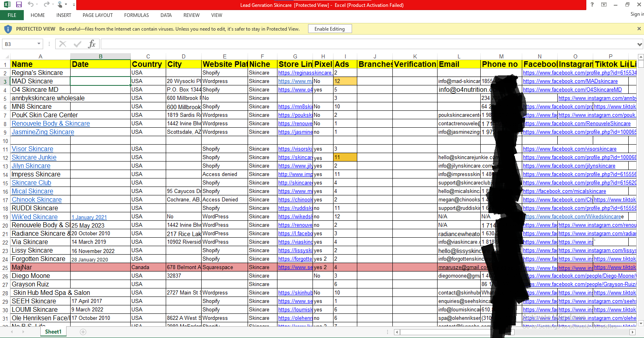Open the Skincare Club hyperlink
644x338 pixels.
(x=31, y=183)
